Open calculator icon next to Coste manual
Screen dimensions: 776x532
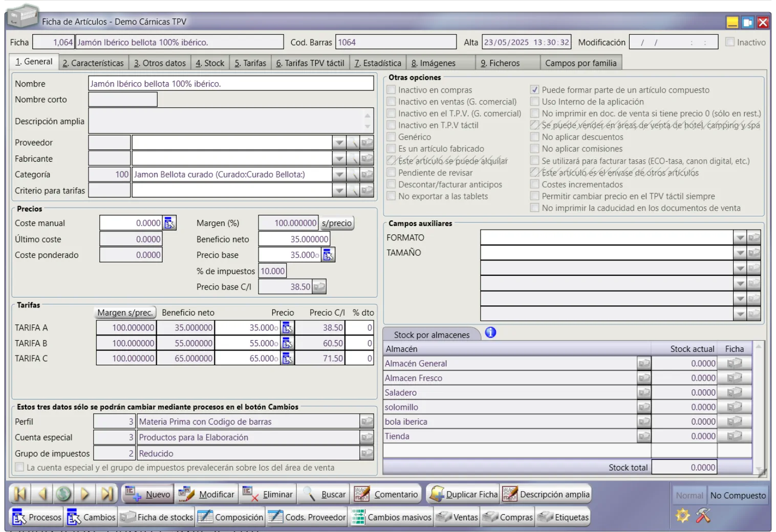coord(169,223)
